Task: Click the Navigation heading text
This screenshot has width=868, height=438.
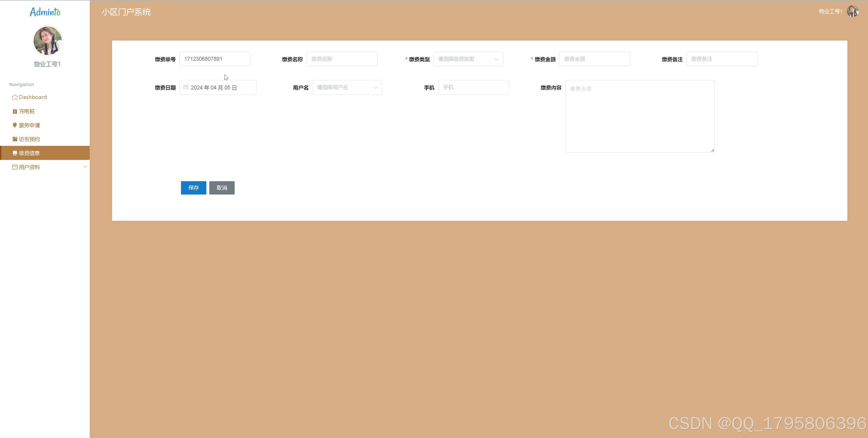Action: 22,84
